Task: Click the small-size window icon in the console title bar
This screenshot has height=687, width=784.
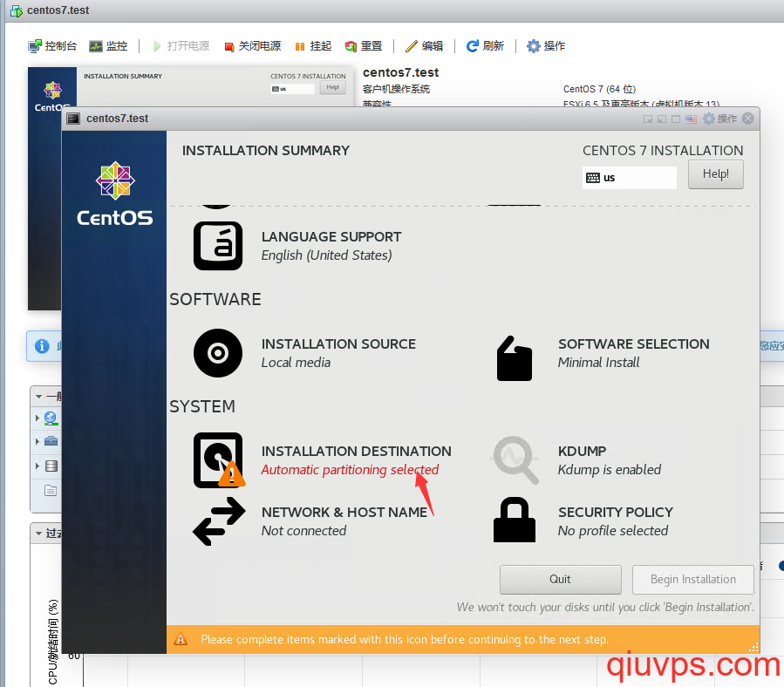Action: (647, 119)
